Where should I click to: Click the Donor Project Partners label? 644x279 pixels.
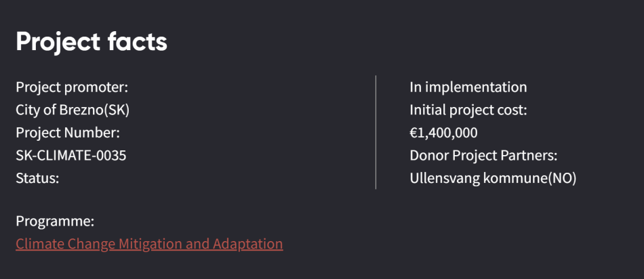[x=483, y=156]
